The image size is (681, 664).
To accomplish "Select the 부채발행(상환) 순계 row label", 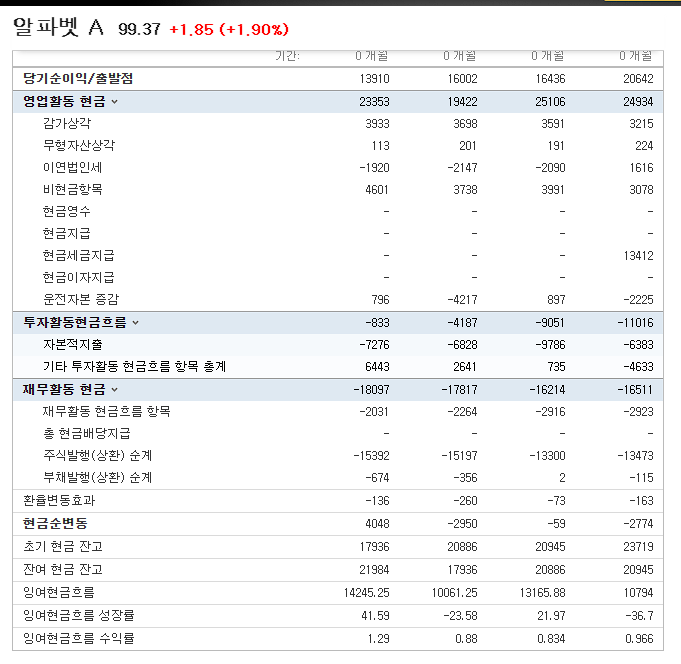I will coord(97,478).
